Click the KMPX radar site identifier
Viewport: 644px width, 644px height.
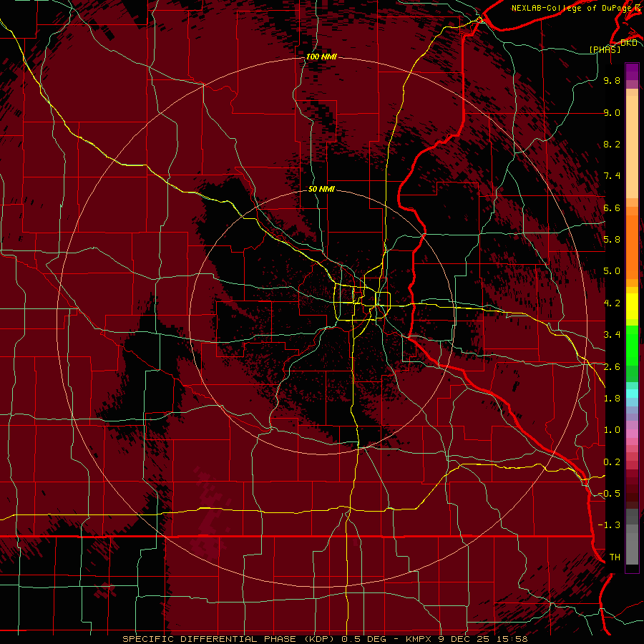[x=419, y=639]
